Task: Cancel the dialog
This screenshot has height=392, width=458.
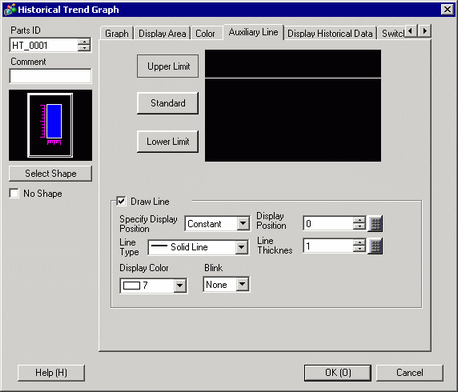Action: point(410,373)
